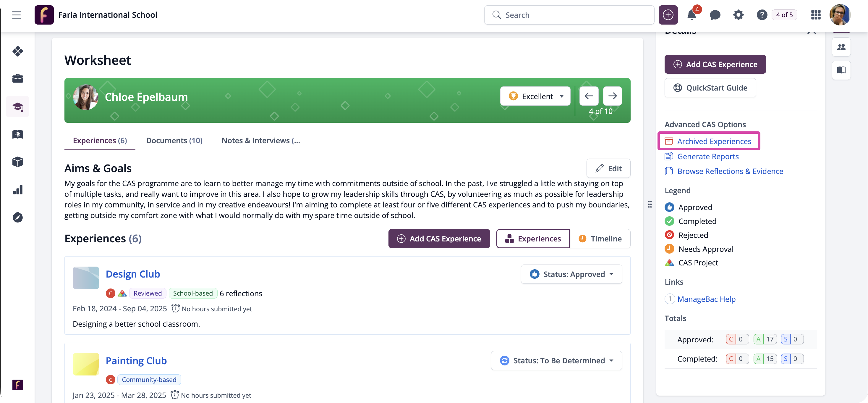Open the messages chat bubble icon
The image size is (868, 403).
(715, 15)
